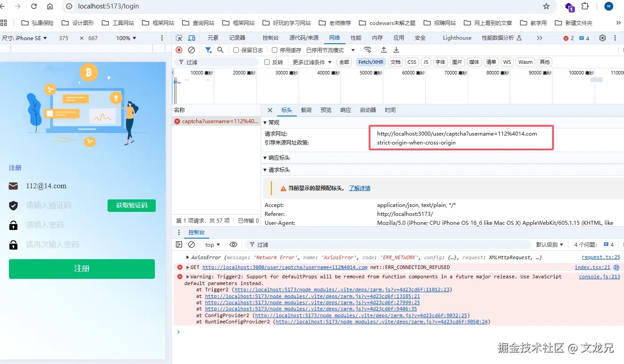Screen dimensions: 624x364
Task: Select the Wasm request type filter
Action: click(x=525, y=62)
